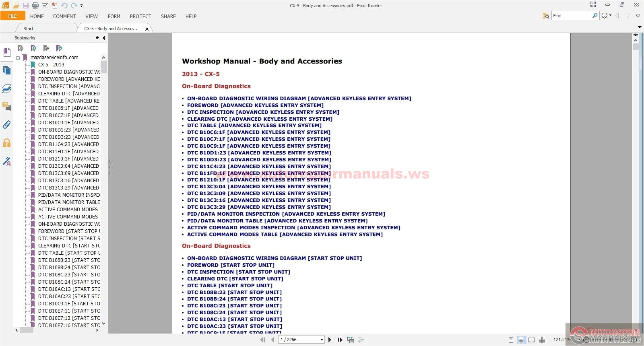Open the Security lock sidebar panel
Image resolution: width=644 pixels, height=346 pixels.
(7, 143)
